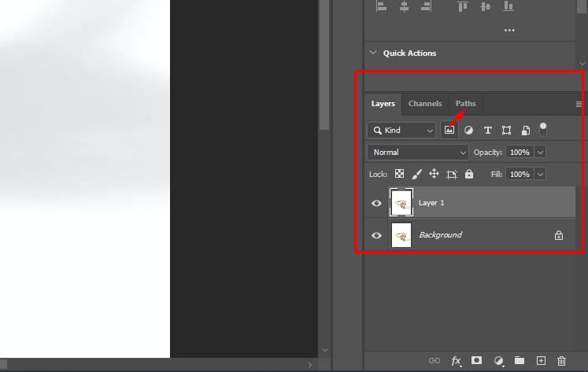Viewport: 588px width, 372px height.
Task: Open more align options ellipsis
Action: [509, 30]
